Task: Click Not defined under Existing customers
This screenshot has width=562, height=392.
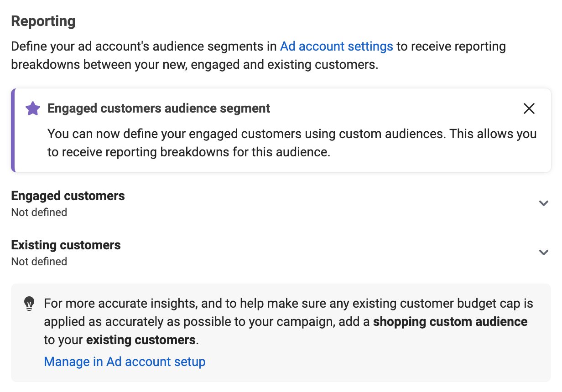Action: point(39,262)
